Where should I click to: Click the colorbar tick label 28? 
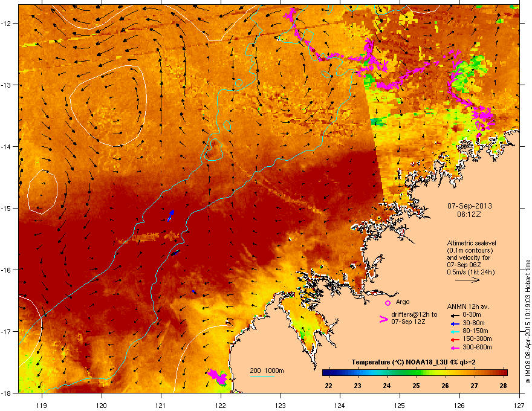504,386
